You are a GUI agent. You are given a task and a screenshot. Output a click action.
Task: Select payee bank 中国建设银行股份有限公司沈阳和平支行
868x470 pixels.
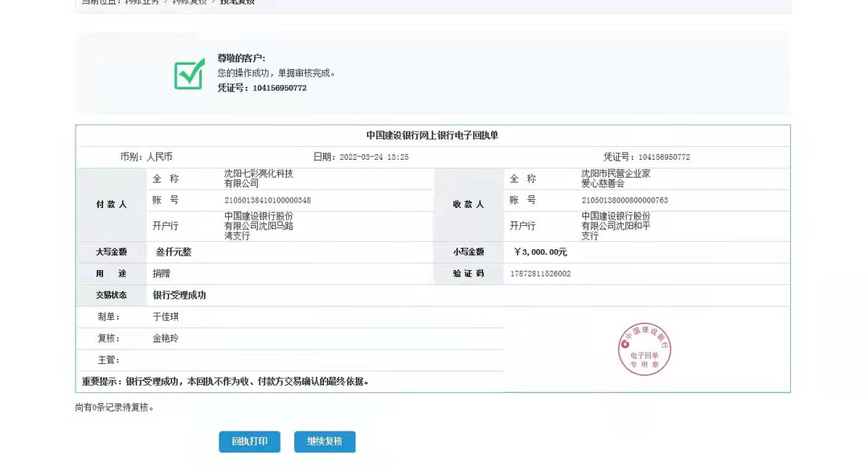coord(616,226)
